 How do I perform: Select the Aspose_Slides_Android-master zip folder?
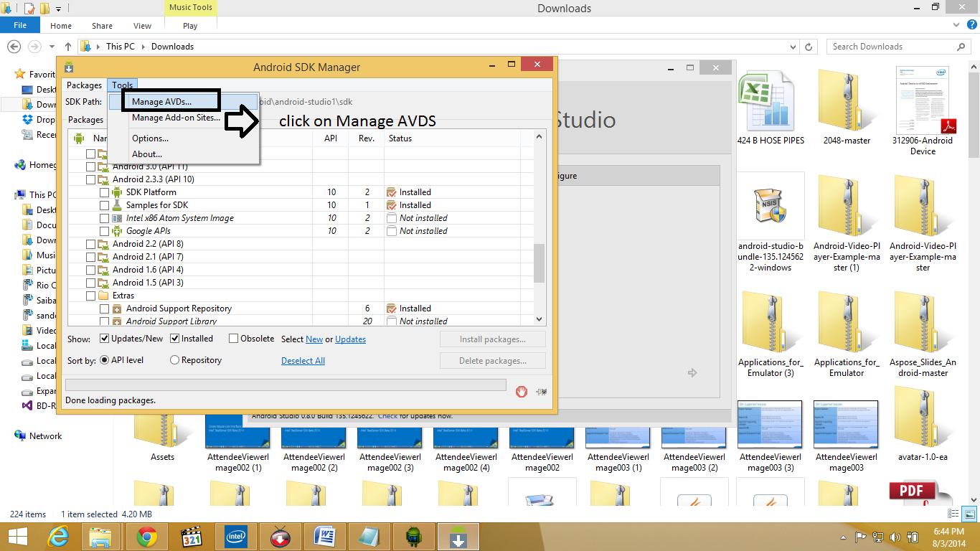click(923, 322)
